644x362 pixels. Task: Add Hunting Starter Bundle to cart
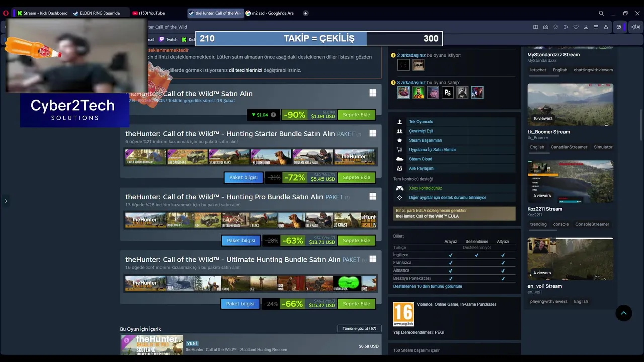click(356, 177)
